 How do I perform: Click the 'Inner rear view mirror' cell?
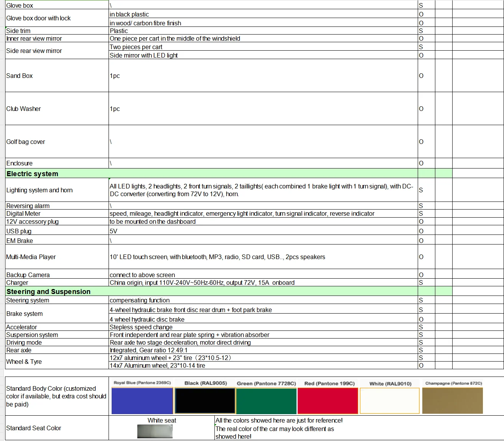tap(57, 38)
